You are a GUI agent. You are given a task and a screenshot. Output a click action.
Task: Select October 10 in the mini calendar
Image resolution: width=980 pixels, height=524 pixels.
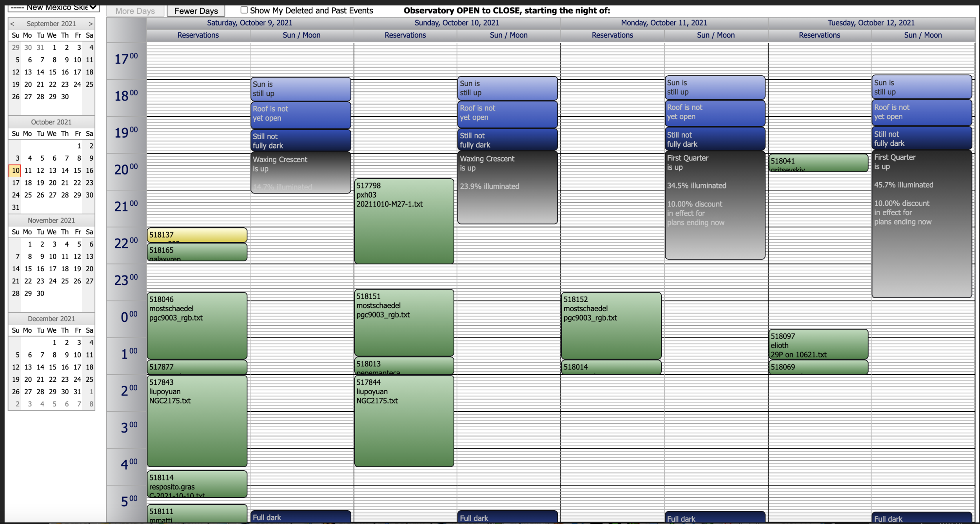[x=15, y=170]
